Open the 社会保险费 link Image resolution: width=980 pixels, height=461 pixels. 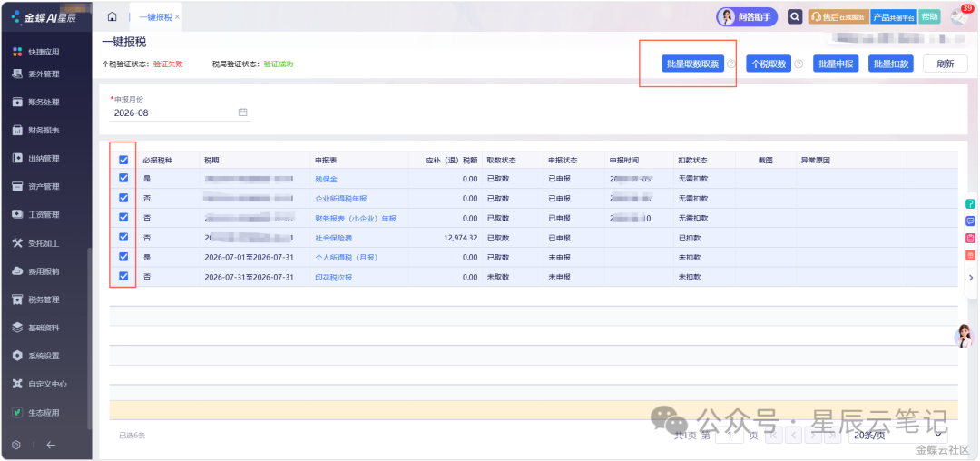(334, 238)
